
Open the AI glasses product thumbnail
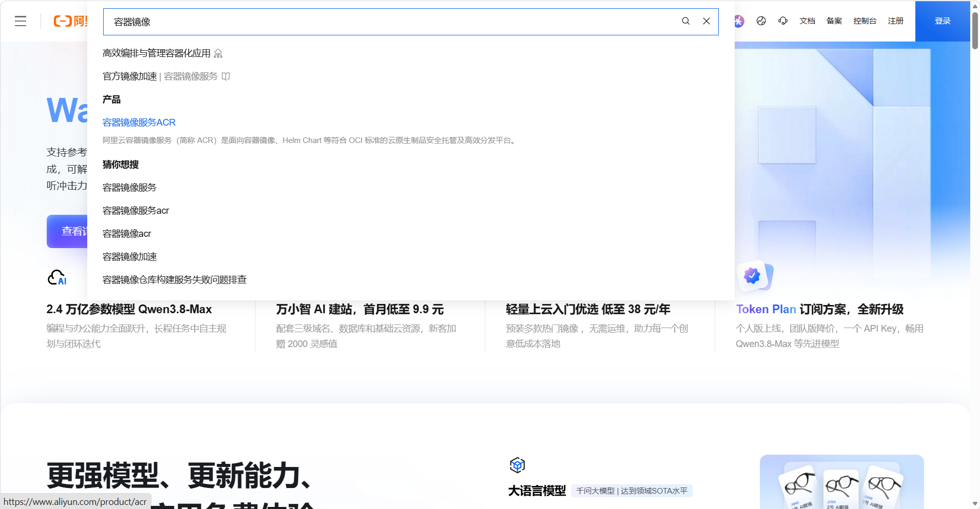841,482
